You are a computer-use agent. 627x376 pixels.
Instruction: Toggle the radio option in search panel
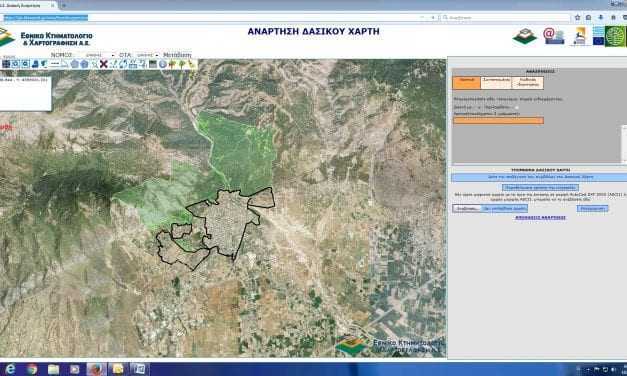click(516, 108)
